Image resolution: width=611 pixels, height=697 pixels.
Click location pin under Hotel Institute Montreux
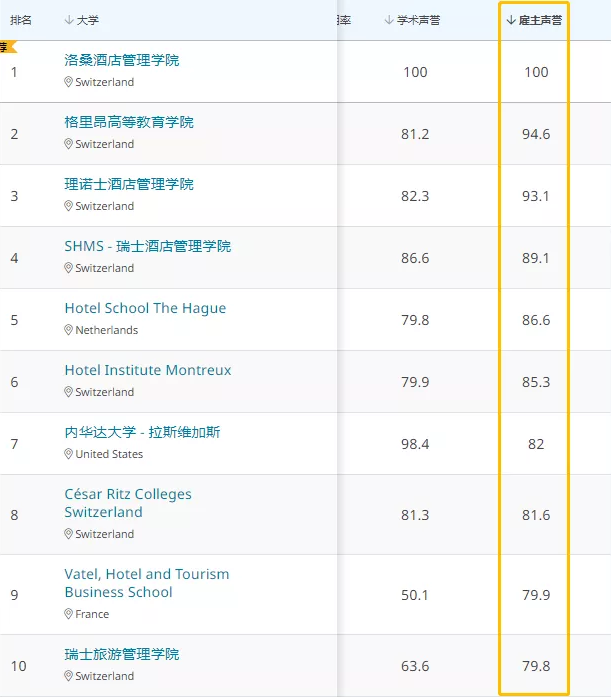(x=68, y=392)
